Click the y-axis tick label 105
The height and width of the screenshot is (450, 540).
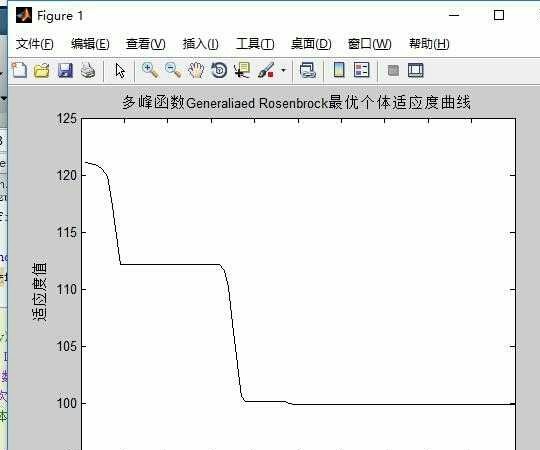[67, 346]
